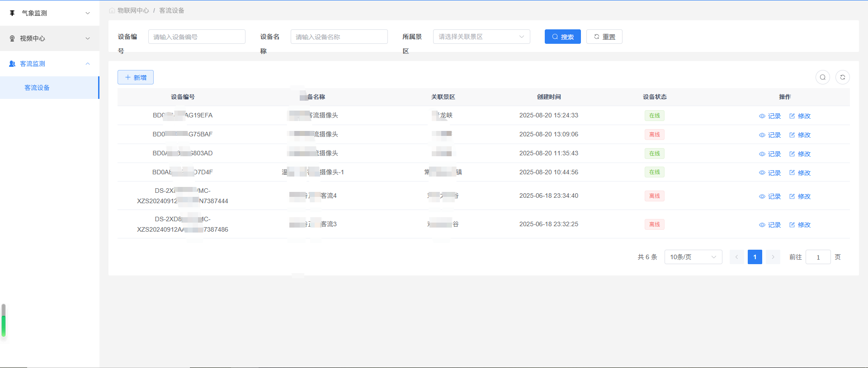View 记录 for 23:34:40 row

770,196
